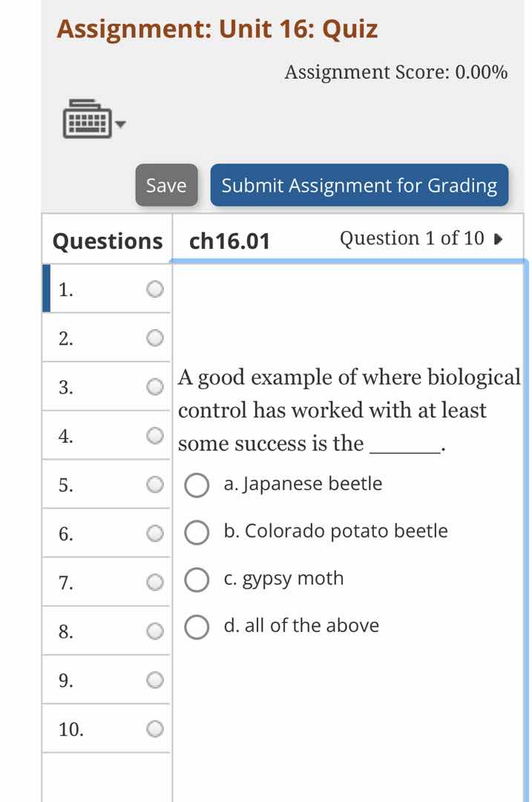Image resolution: width=532 pixels, height=802 pixels.
Task: Click question 9 status circle
Action: pyautogui.click(x=154, y=679)
